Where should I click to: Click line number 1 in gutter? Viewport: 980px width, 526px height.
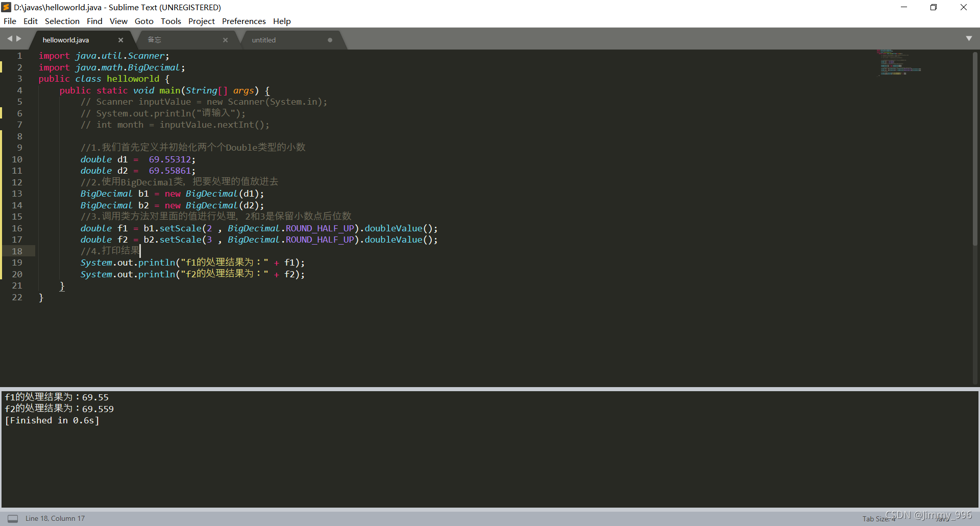(20, 56)
